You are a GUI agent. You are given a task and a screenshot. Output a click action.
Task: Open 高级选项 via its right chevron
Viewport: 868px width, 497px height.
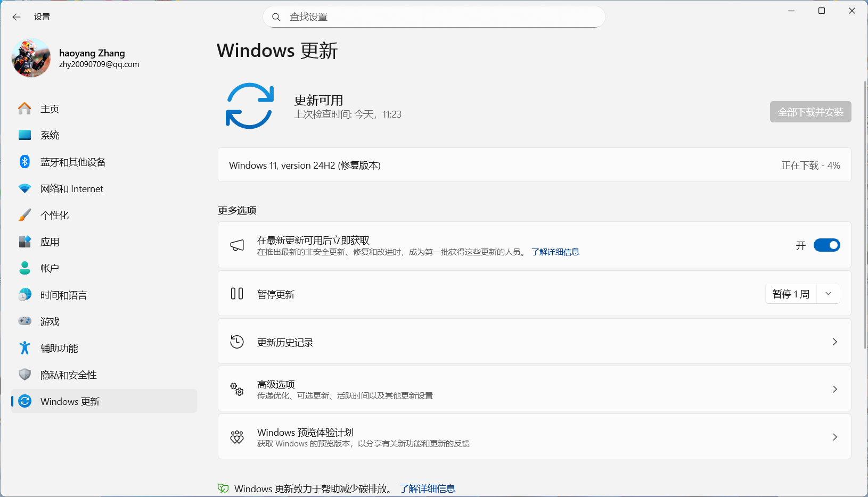tap(834, 389)
